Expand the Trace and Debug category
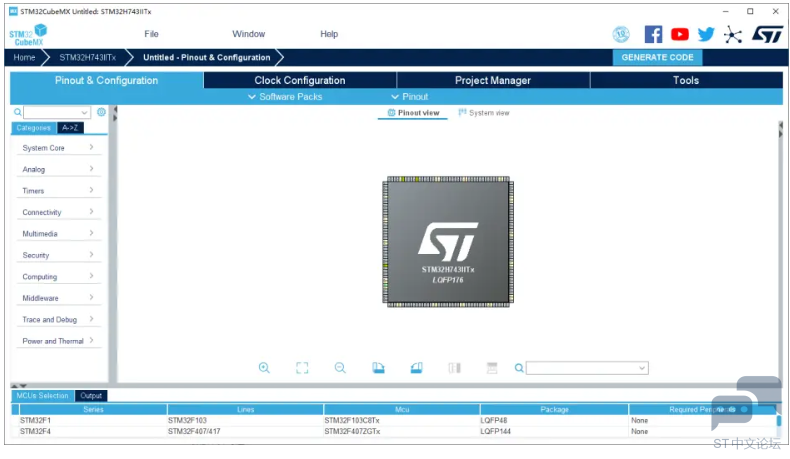 pyautogui.click(x=58, y=319)
